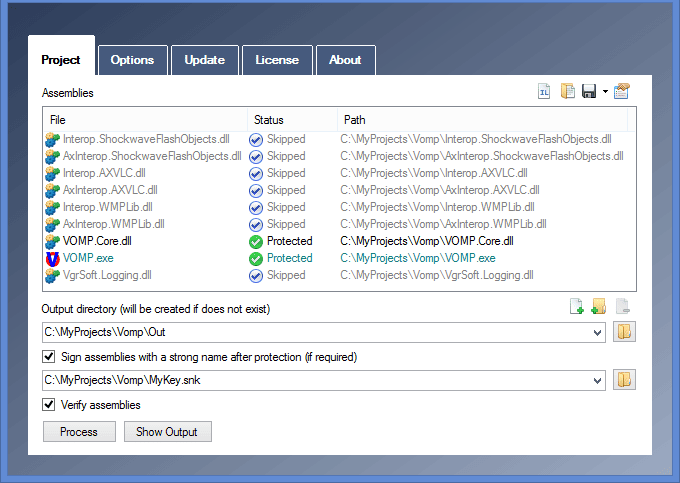Expand the output directory dropdown

tap(598, 332)
